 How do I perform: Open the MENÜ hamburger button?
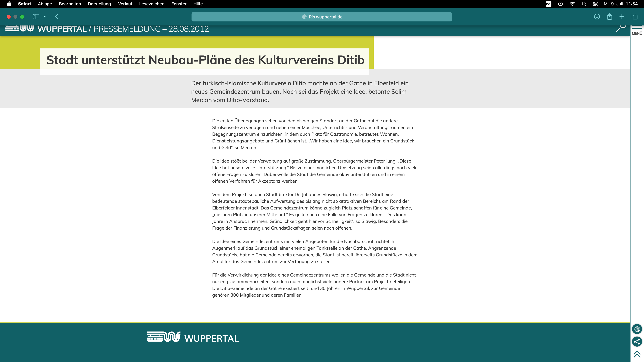[637, 31]
